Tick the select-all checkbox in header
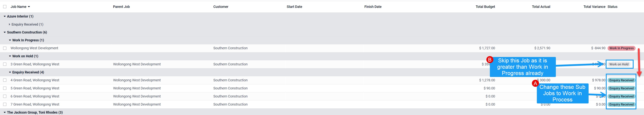The image size is (644, 115). (x=5, y=7)
